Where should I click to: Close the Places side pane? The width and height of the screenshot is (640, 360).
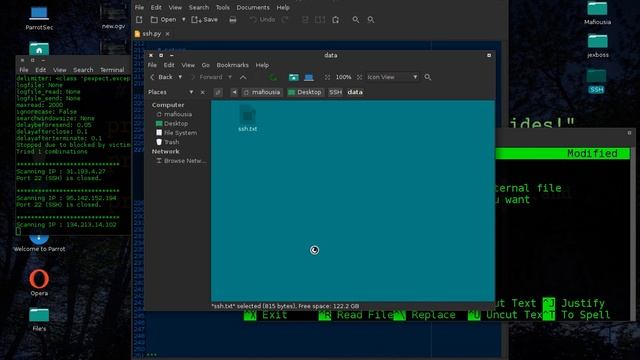coord(202,92)
